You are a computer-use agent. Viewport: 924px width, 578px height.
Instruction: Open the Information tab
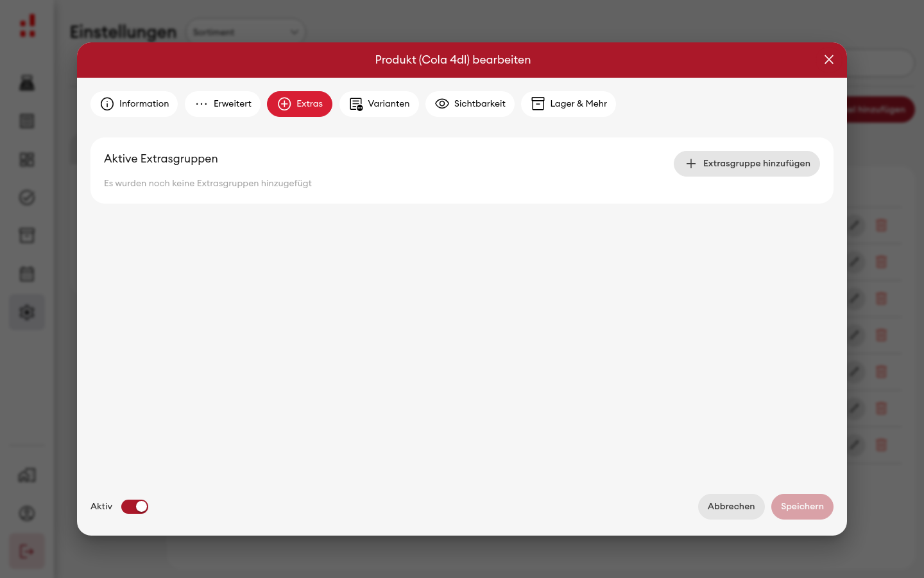134,104
